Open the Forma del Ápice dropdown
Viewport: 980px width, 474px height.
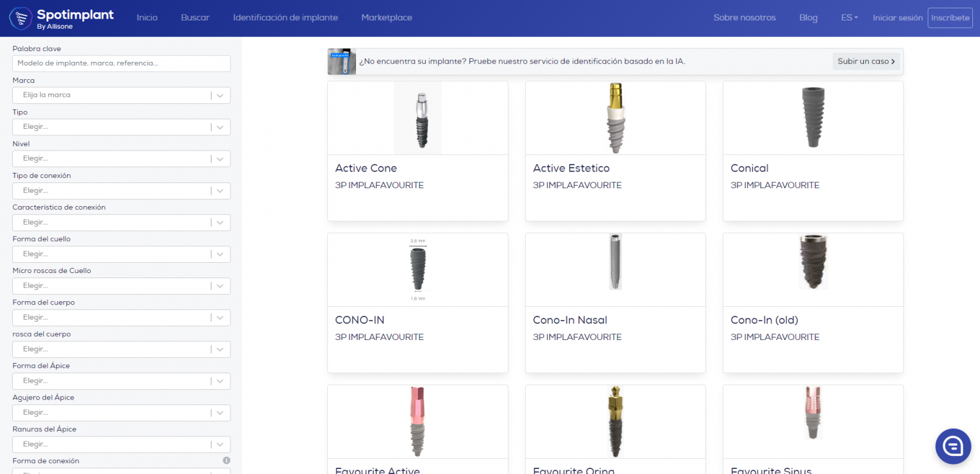coord(121,381)
